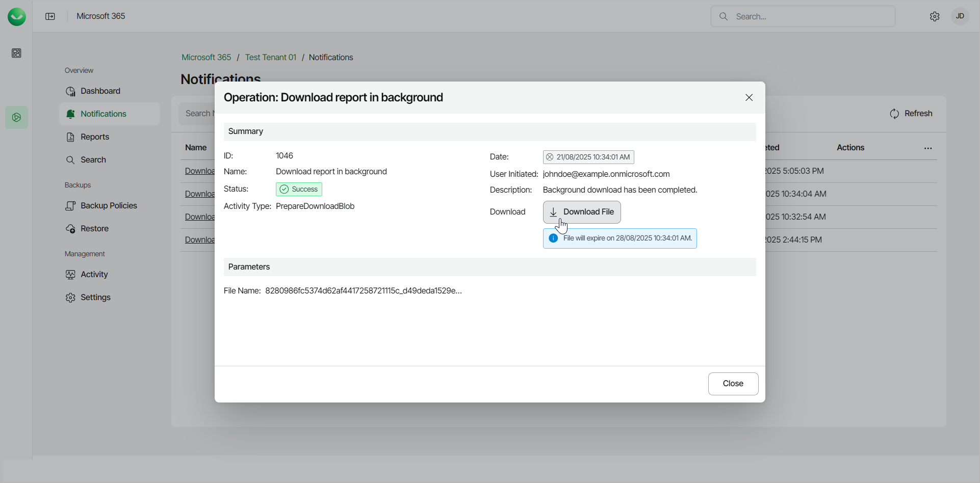This screenshot has width=980, height=483.
Task: Open the three-dots column options menu
Action: 928,148
